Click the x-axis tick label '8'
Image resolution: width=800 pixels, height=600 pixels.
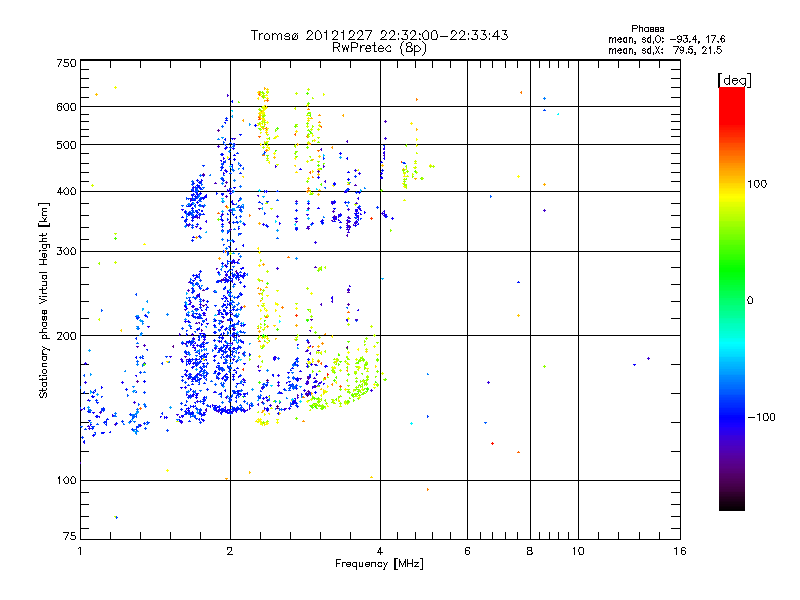click(530, 551)
